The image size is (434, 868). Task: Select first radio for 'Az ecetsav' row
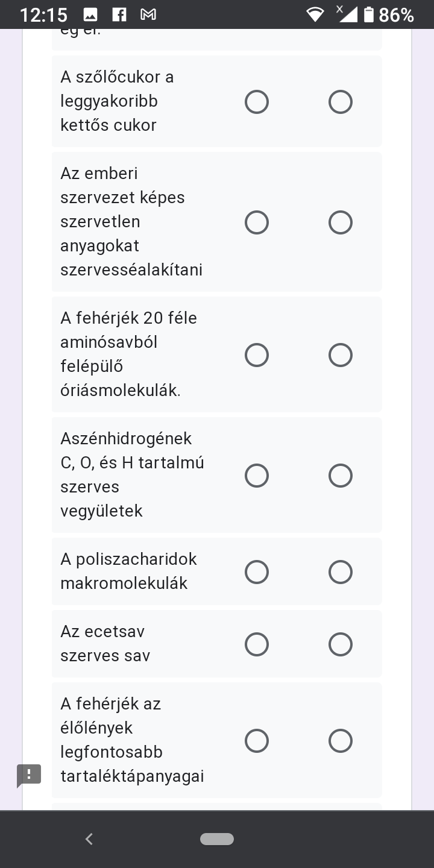point(257,644)
